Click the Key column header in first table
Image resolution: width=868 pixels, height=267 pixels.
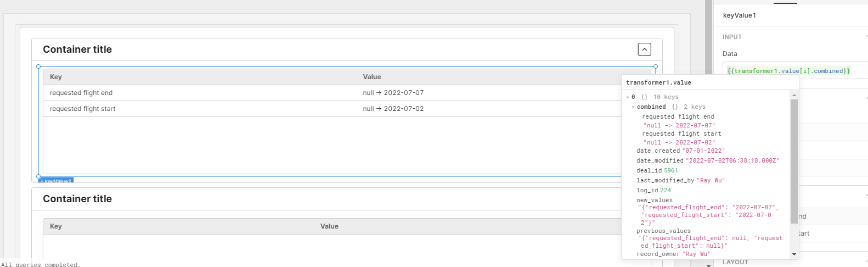coord(56,77)
